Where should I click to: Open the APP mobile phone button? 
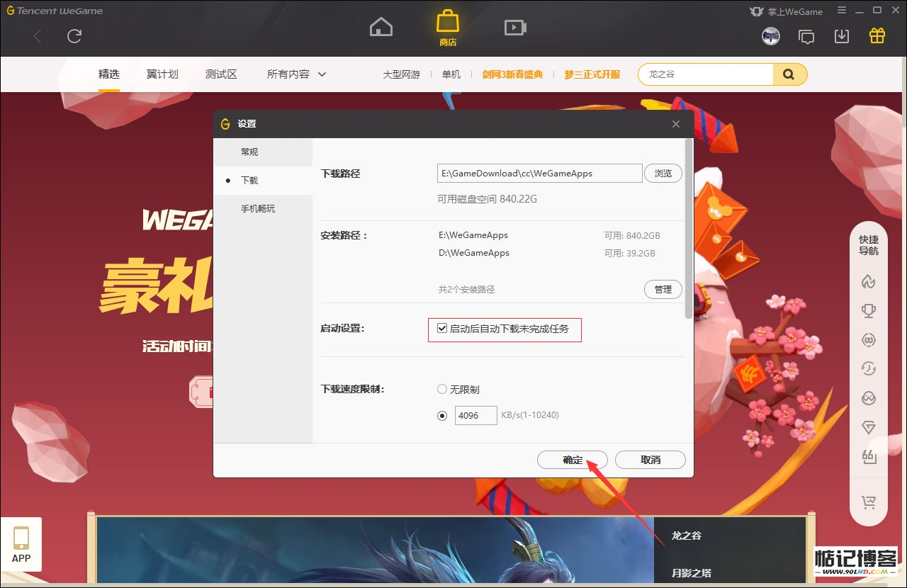tap(21, 544)
